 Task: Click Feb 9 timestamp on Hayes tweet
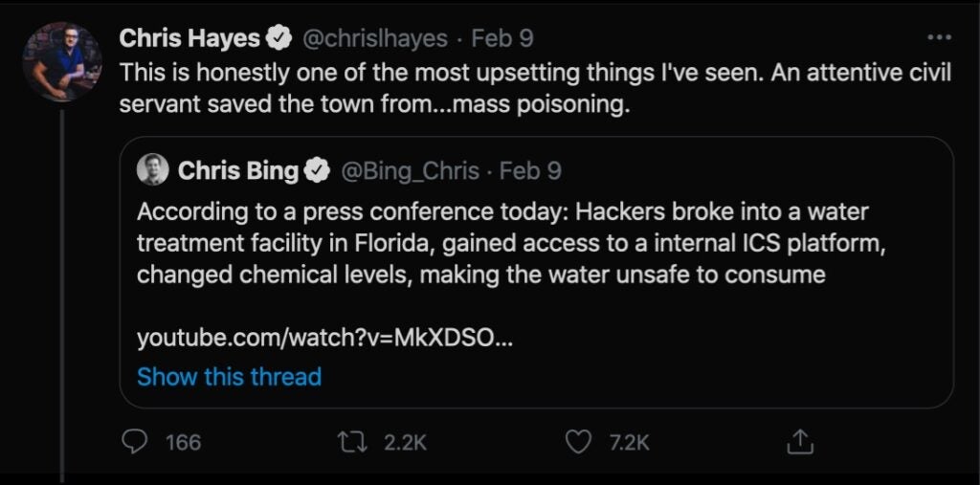pos(501,39)
